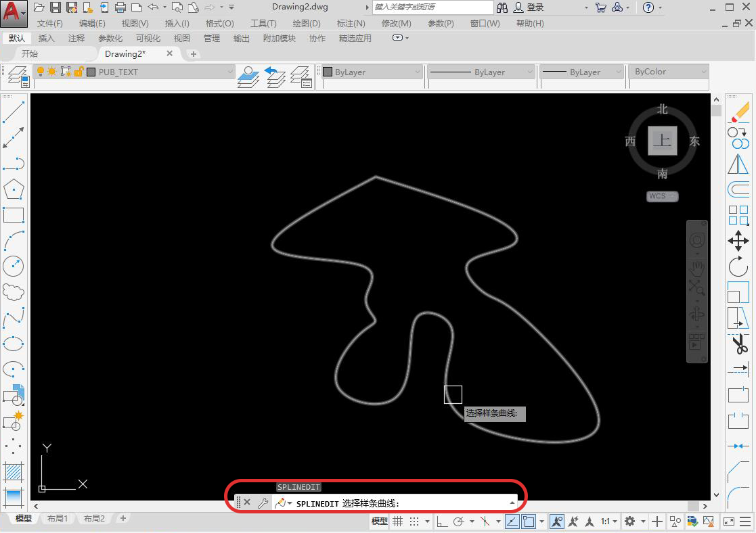Select the Trim scissors tool

tap(738, 344)
